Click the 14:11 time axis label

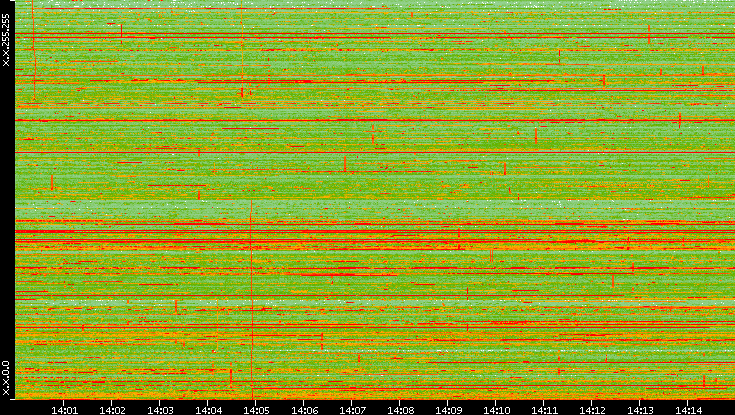(544, 410)
